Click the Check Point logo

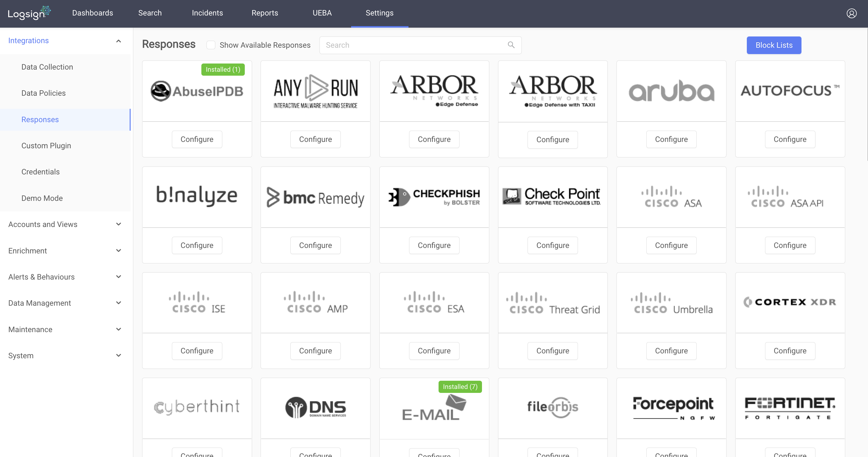point(551,196)
